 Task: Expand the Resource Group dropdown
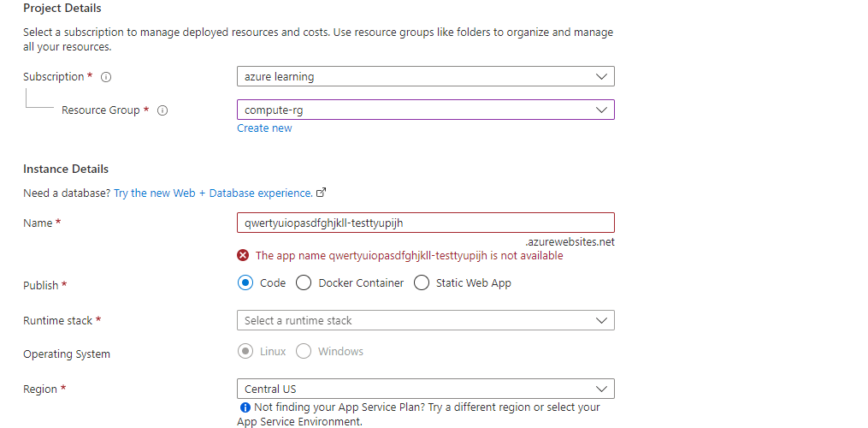[x=425, y=110]
